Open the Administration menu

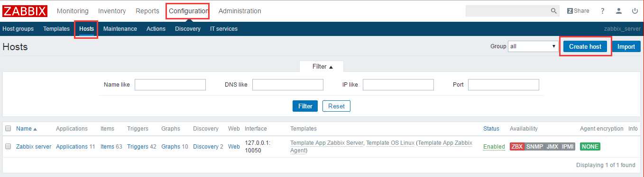pos(239,11)
